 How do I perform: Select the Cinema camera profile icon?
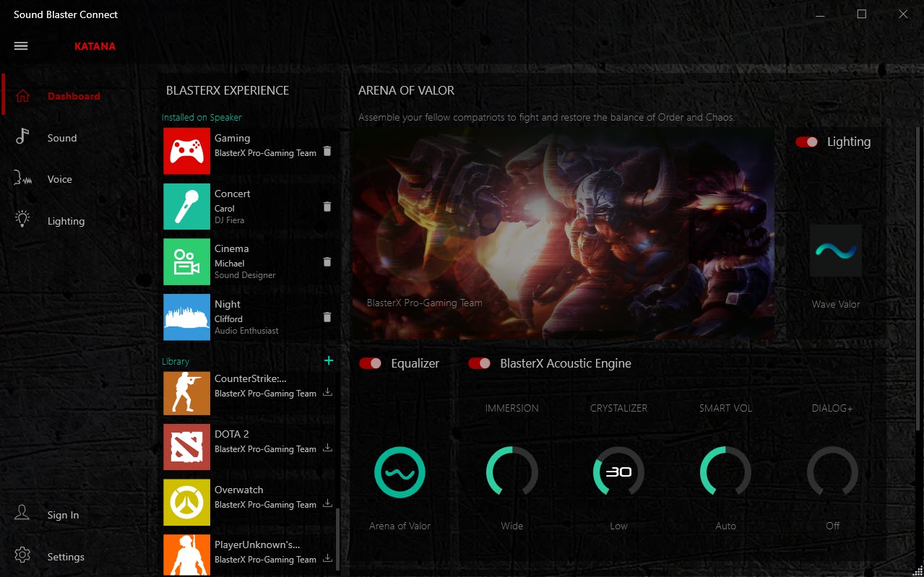coord(186,261)
